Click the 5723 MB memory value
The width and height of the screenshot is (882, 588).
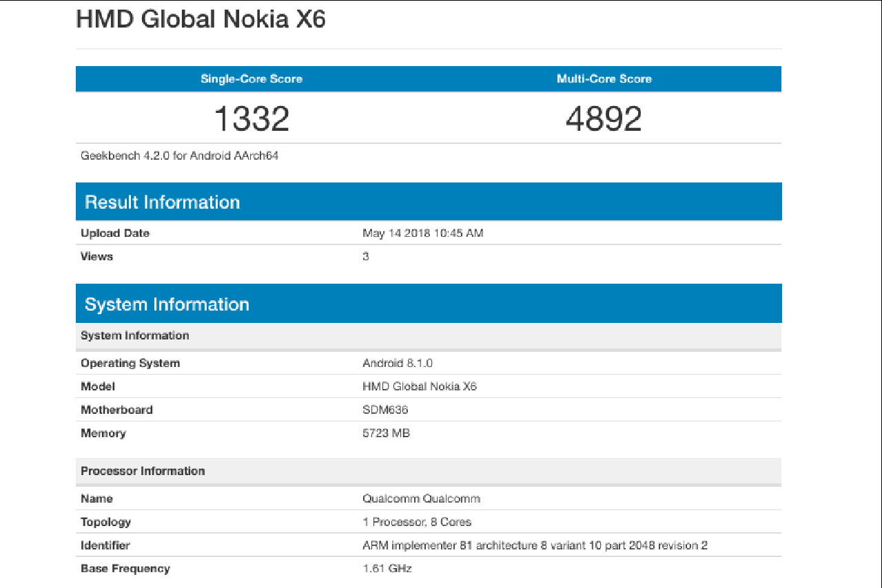(386, 434)
